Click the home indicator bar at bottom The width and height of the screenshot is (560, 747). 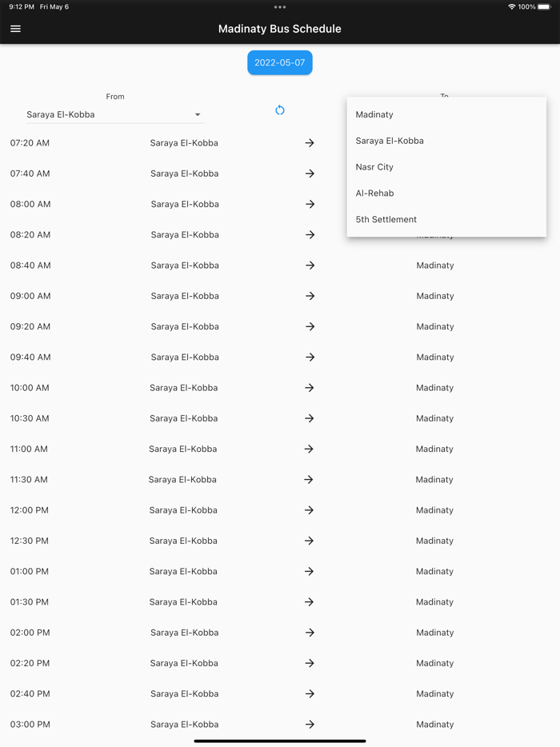pyautogui.click(x=280, y=741)
